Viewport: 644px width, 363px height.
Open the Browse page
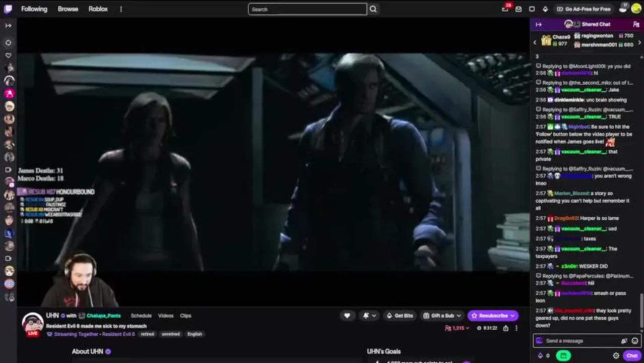coord(68,9)
